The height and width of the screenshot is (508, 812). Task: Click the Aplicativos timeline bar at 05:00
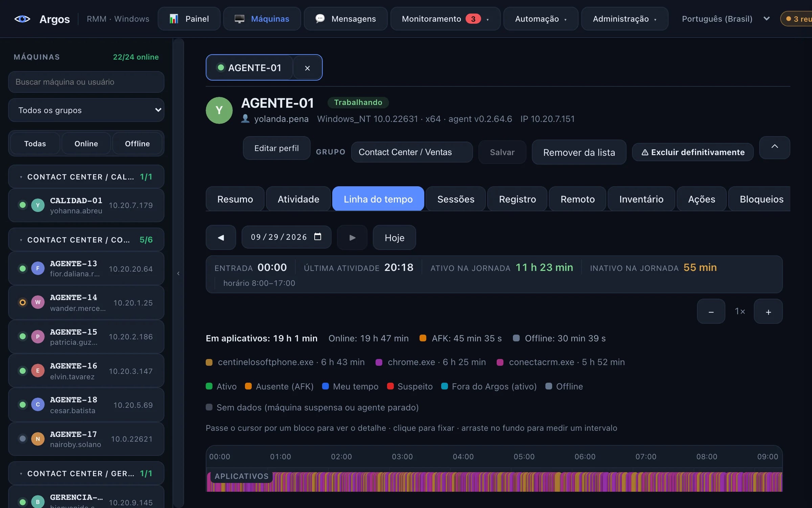[x=511, y=482]
